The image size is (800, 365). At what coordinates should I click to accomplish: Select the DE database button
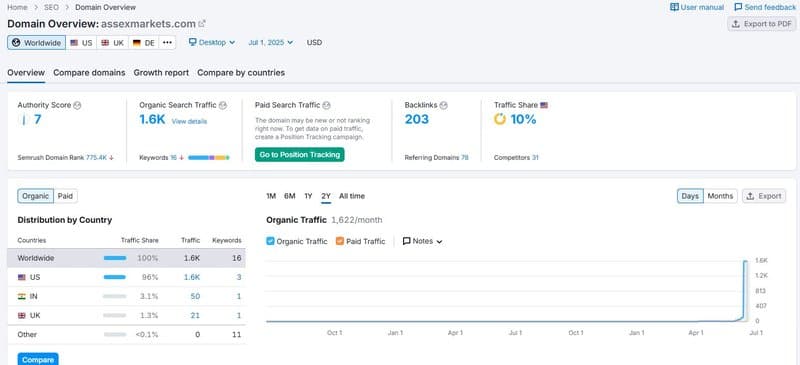coord(143,43)
